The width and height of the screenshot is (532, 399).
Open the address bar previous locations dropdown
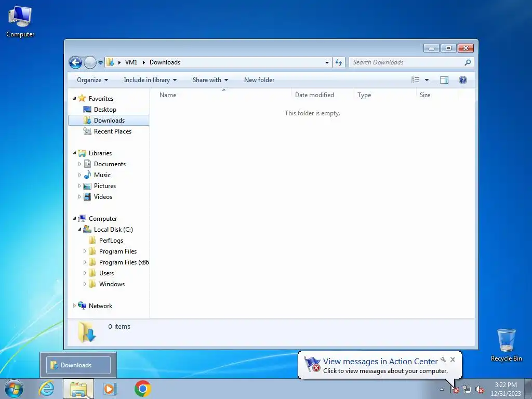click(x=327, y=62)
